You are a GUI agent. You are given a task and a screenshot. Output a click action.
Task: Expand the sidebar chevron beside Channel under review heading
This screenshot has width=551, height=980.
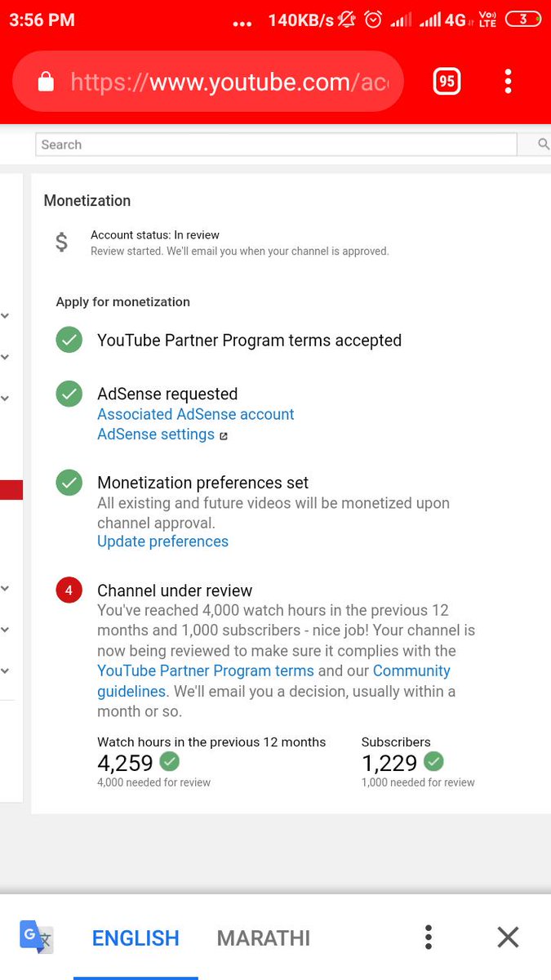point(5,588)
